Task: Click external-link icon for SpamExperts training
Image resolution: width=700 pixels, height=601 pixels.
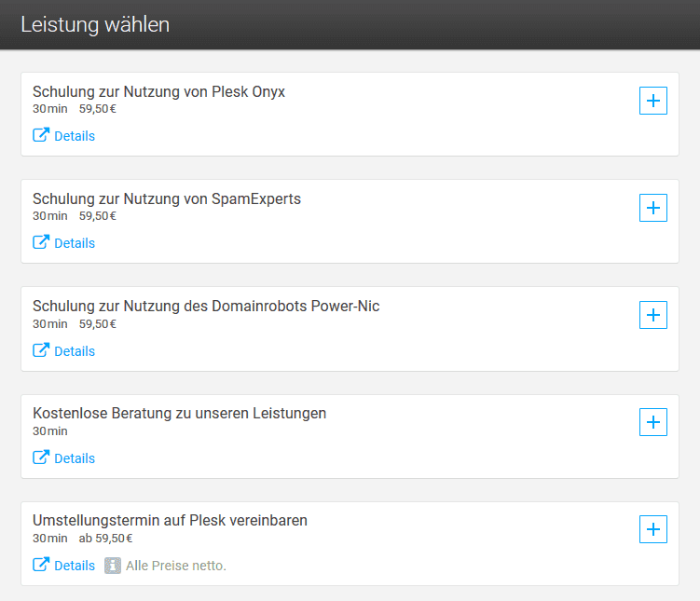Action: [41, 242]
